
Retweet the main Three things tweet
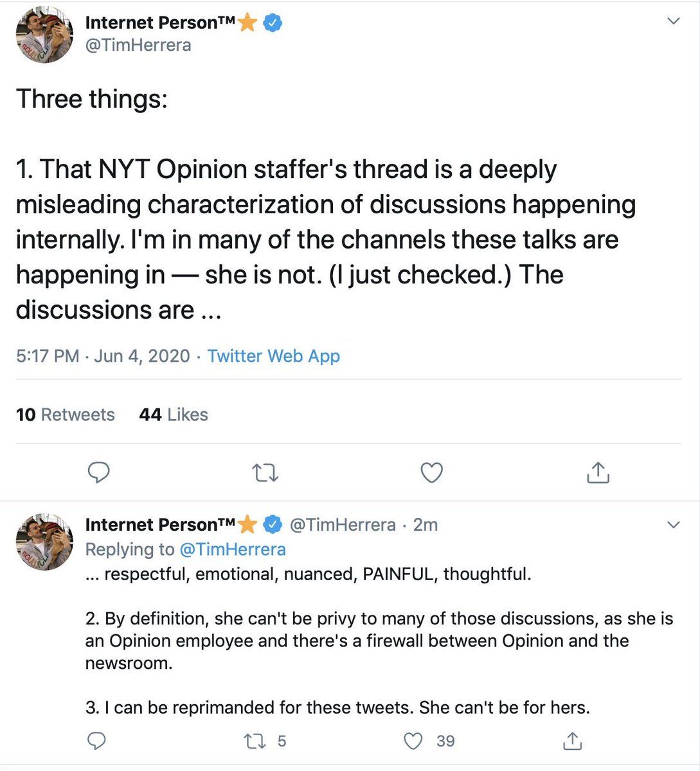[x=265, y=473]
